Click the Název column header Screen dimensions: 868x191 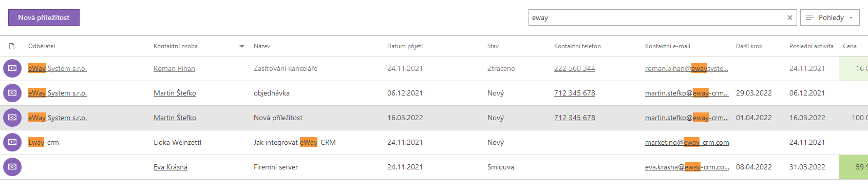(262, 46)
